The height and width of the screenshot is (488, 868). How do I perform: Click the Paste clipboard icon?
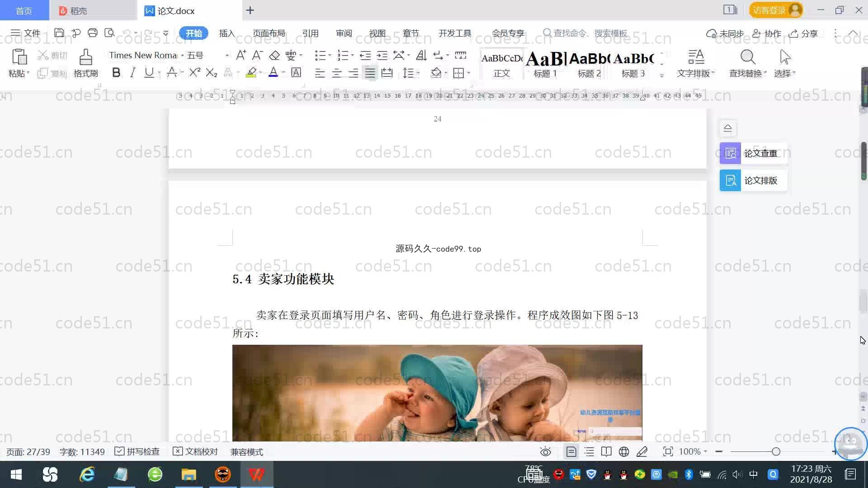pos(19,57)
